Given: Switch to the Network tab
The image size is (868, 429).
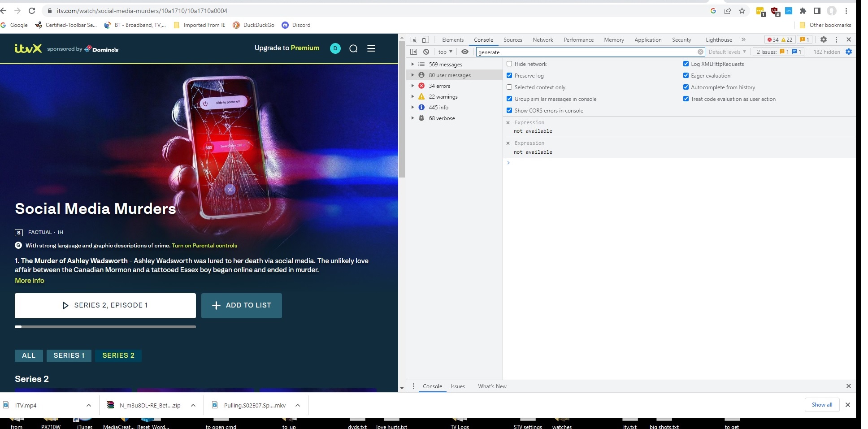Looking at the screenshot, I should (x=542, y=40).
